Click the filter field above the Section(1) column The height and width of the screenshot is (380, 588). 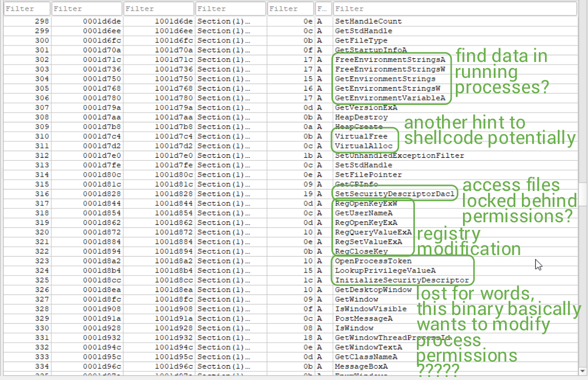(x=230, y=9)
